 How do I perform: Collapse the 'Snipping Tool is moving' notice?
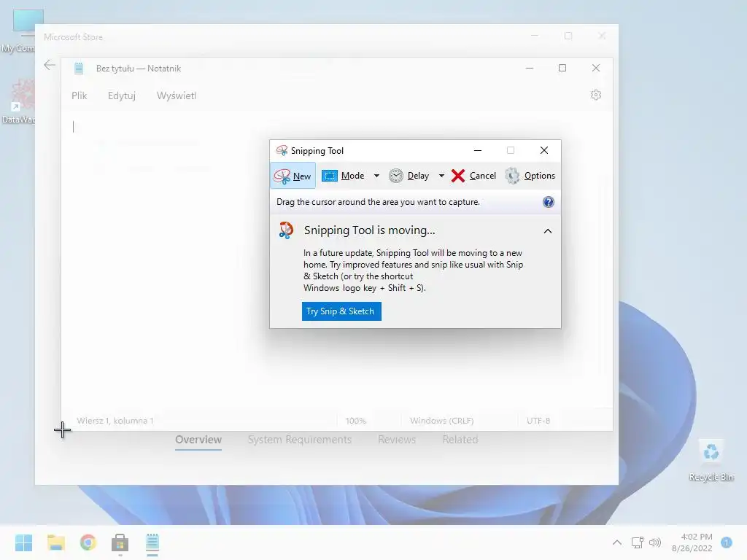click(548, 231)
